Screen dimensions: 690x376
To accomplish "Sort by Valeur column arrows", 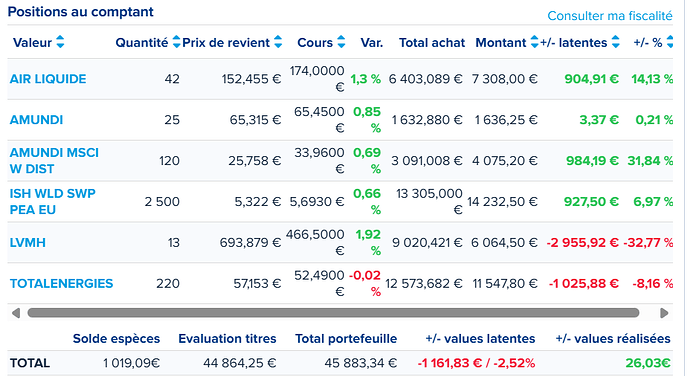I will click(x=60, y=42).
